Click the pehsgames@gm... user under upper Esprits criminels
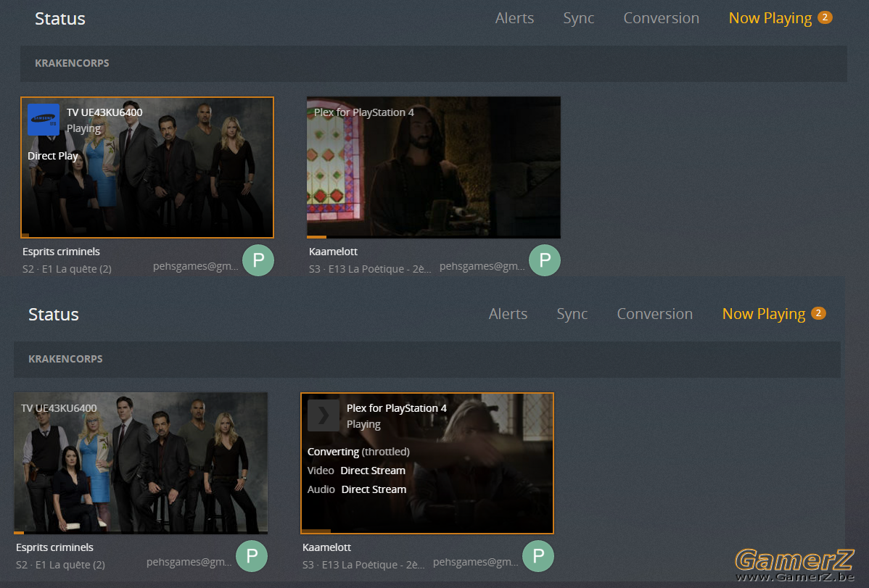 pyautogui.click(x=196, y=267)
